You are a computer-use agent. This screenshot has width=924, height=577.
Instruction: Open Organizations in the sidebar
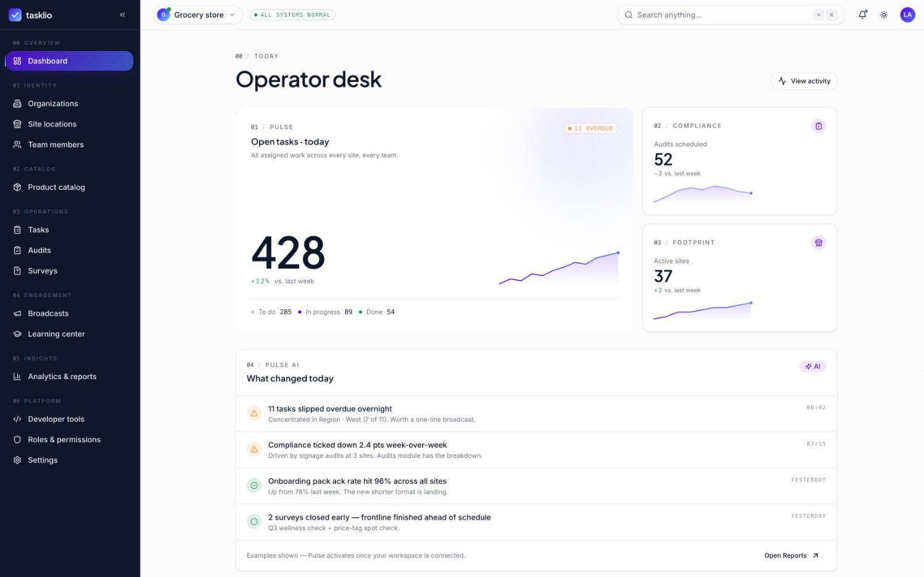[69, 104]
